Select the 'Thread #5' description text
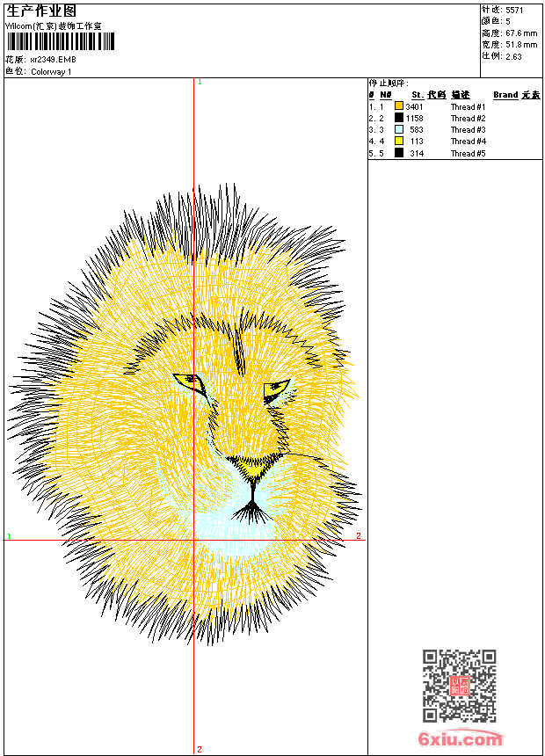 pyautogui.click(x=468, y=154)
